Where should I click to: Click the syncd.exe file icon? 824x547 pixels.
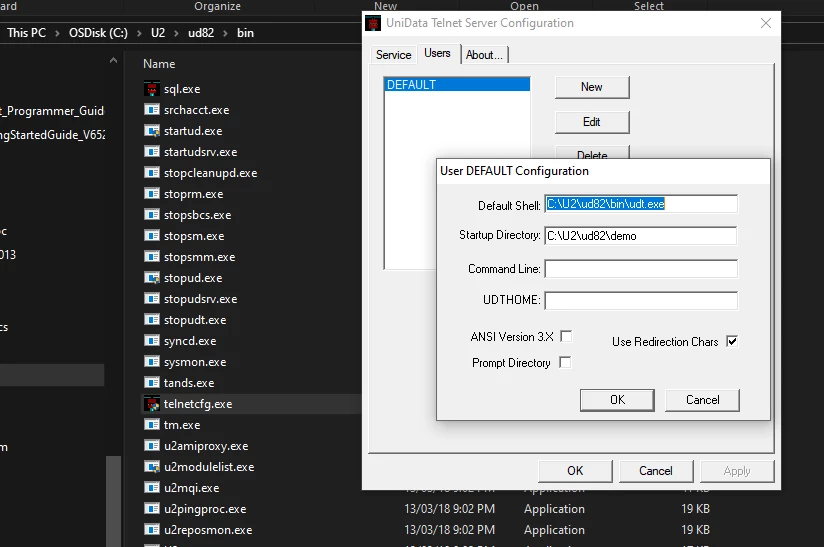152,341
